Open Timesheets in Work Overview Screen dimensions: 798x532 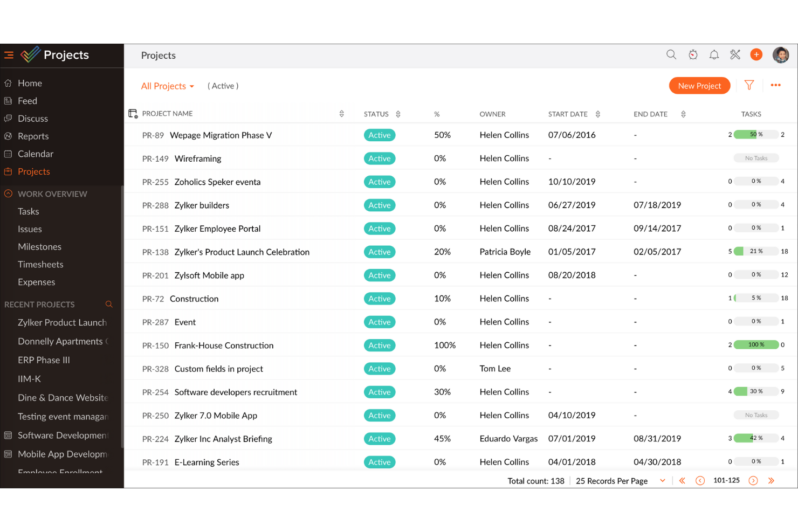[40, 265]
